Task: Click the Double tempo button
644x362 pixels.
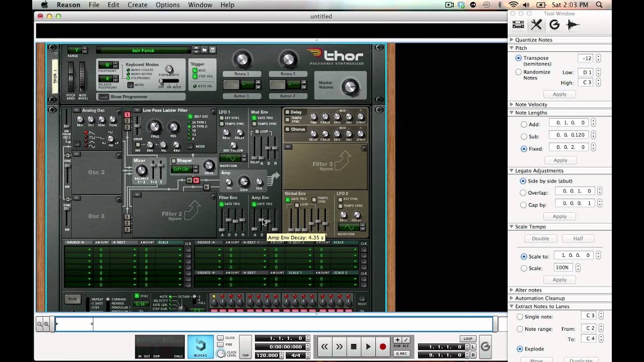Action: (x=540, y=239)
